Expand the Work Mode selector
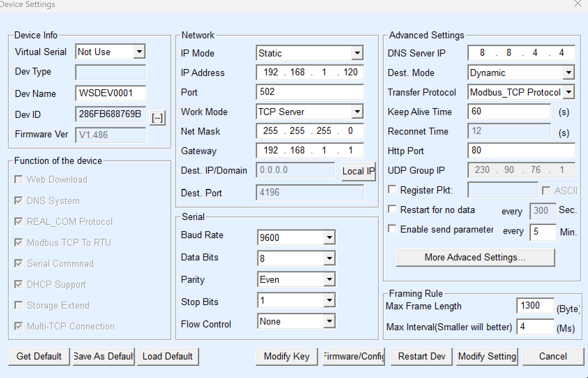The height and width of the screenshot is (378, 588). [357, 112]
